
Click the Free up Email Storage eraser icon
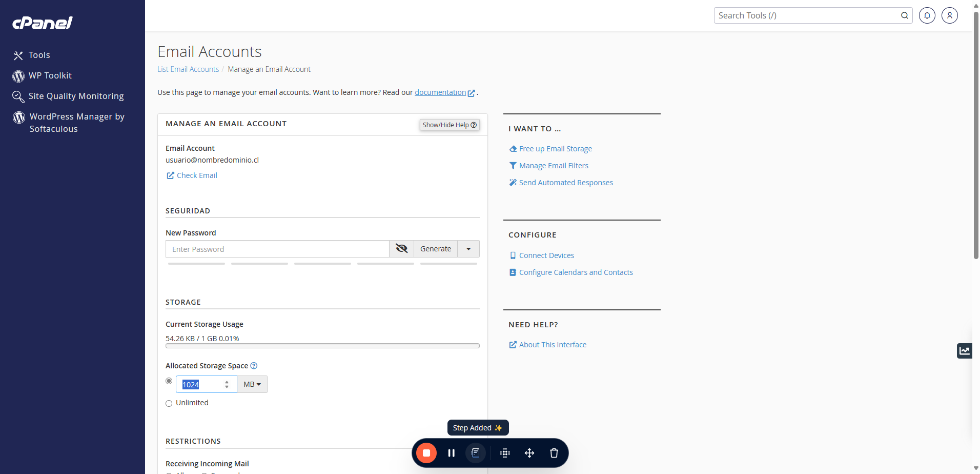(513, 149)
